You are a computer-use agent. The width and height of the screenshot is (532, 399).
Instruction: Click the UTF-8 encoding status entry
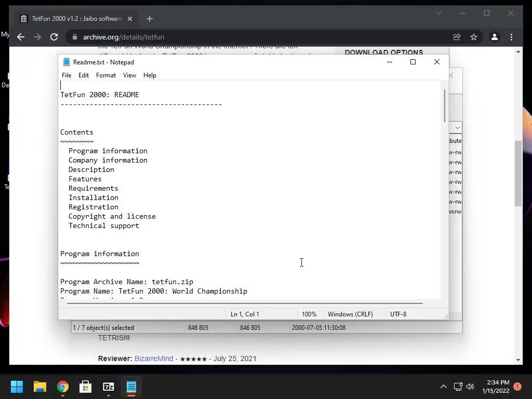pyautogui.click(x=398, y=314)
